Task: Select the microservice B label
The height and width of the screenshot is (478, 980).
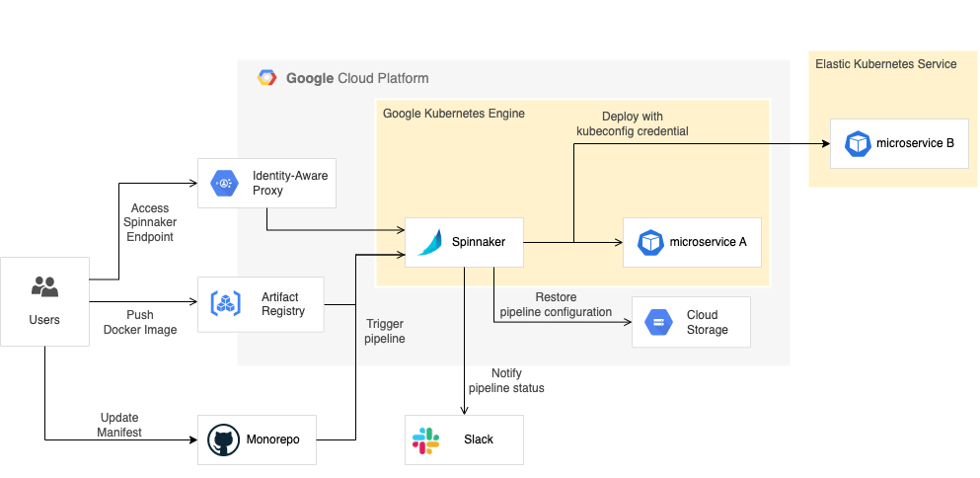Action: [x=916, y=143]
